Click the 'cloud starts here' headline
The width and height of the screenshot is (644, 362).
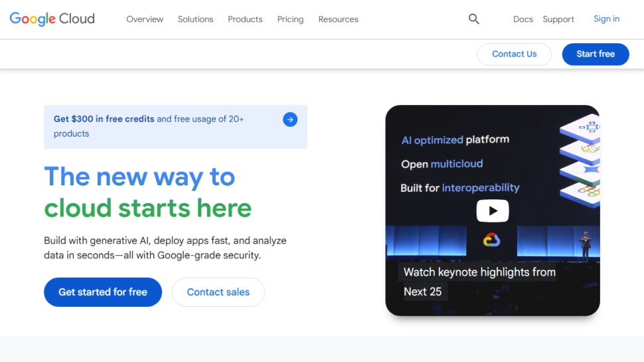(148, 208)
